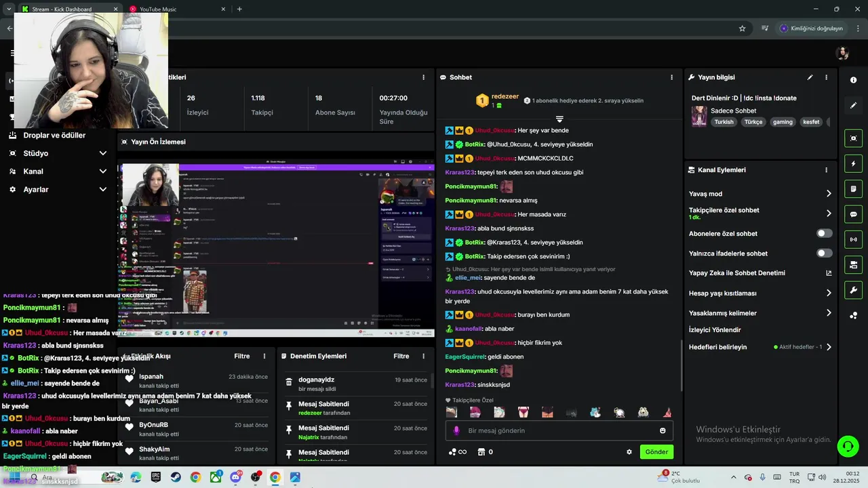Expand the Kanal sidebar section
The width and height of the screenshot is (868, 488).
103,171
